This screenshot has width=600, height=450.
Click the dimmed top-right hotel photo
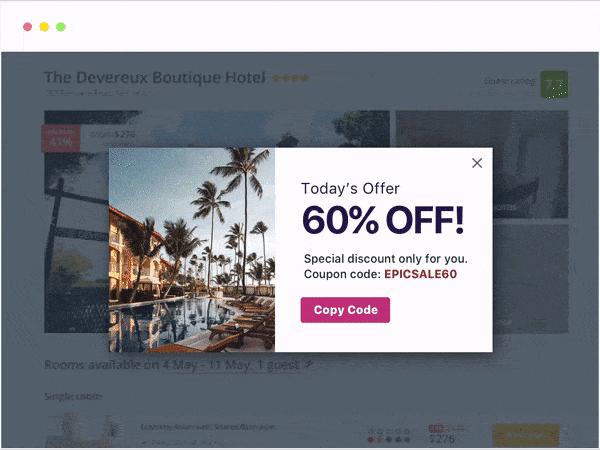pos(482,165)
